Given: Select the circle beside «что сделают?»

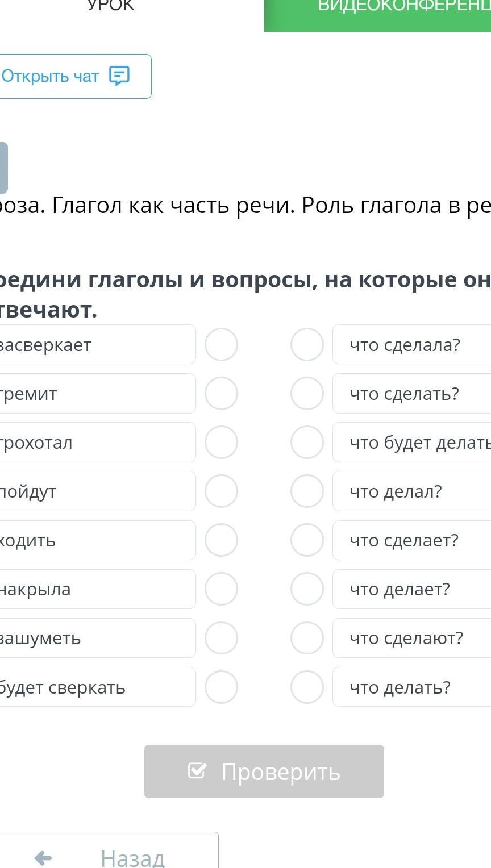Looking at the screenshot, I should point(307,638).
